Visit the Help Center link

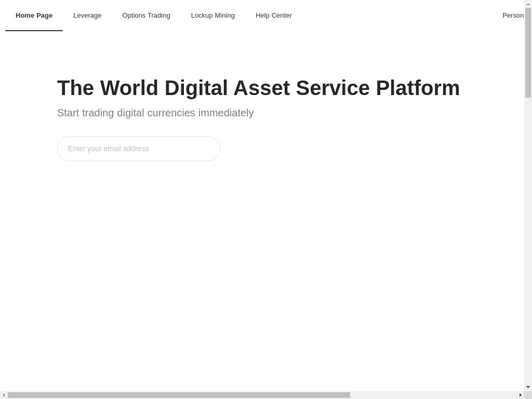click(x=273, y=16)
